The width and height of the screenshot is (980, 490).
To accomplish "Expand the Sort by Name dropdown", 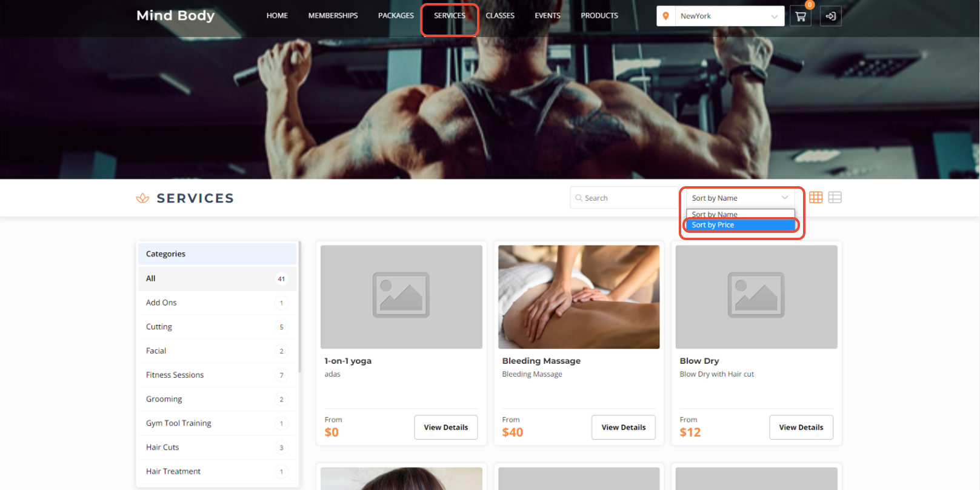I will [740, 198].
